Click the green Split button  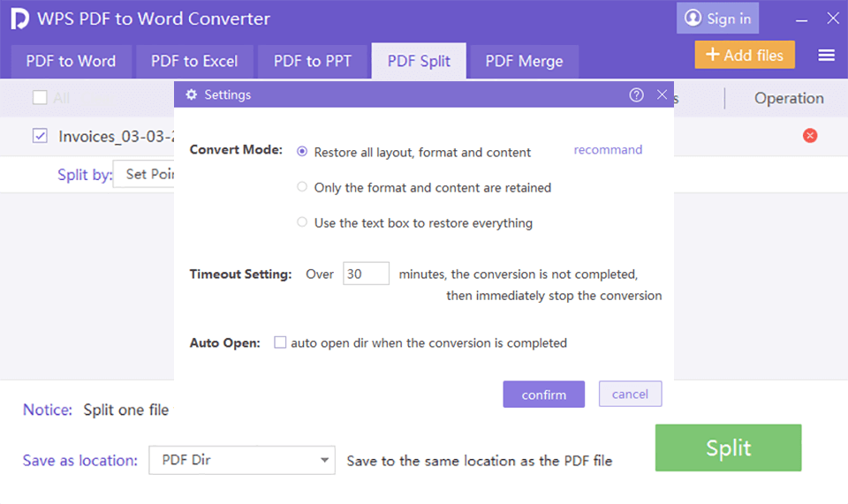[x=728, y=448]
